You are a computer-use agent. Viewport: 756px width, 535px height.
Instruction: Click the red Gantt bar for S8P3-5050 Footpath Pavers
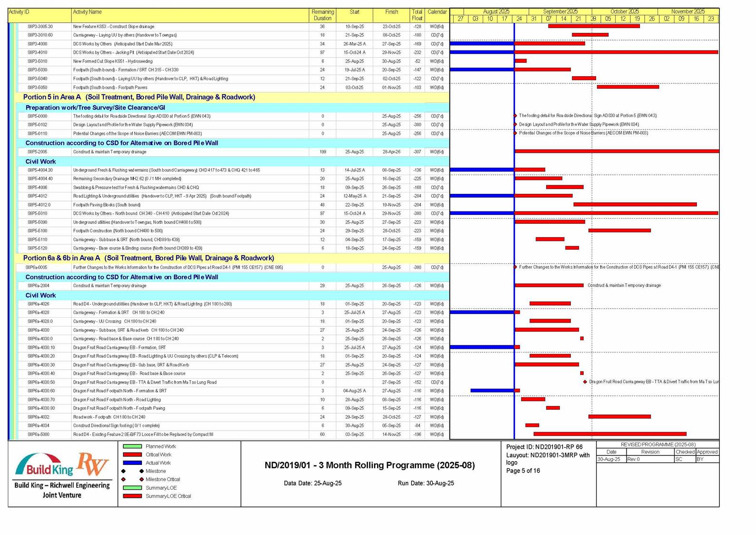628,87
